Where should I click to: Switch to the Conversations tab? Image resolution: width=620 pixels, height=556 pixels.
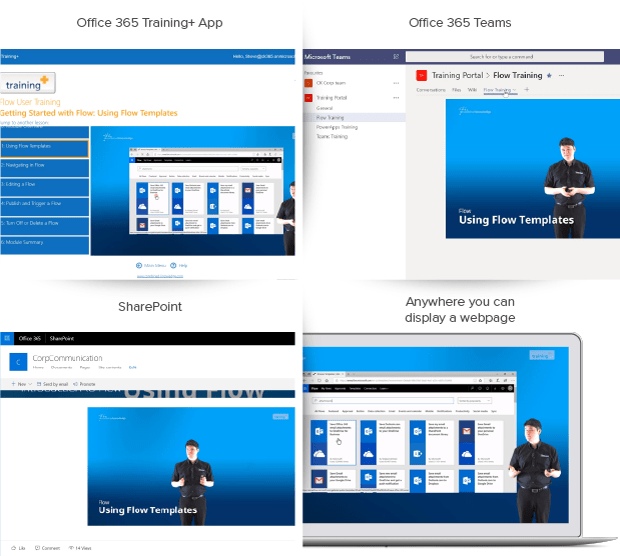pos(431,90)
